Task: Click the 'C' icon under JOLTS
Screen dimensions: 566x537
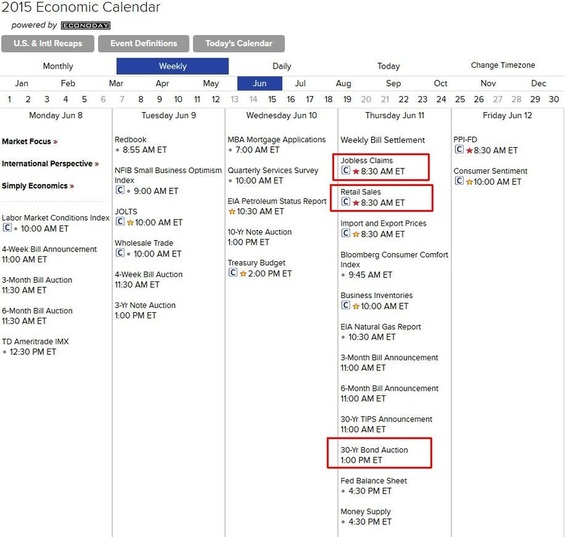Action: pos(120,221)
